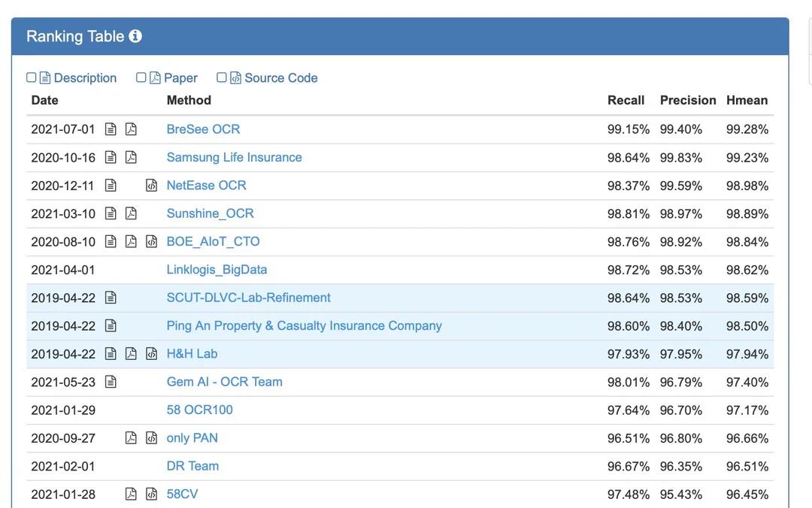Open the paper PDF icon for H&H Lab
This screenshot has height=508, width=812.
131,354
